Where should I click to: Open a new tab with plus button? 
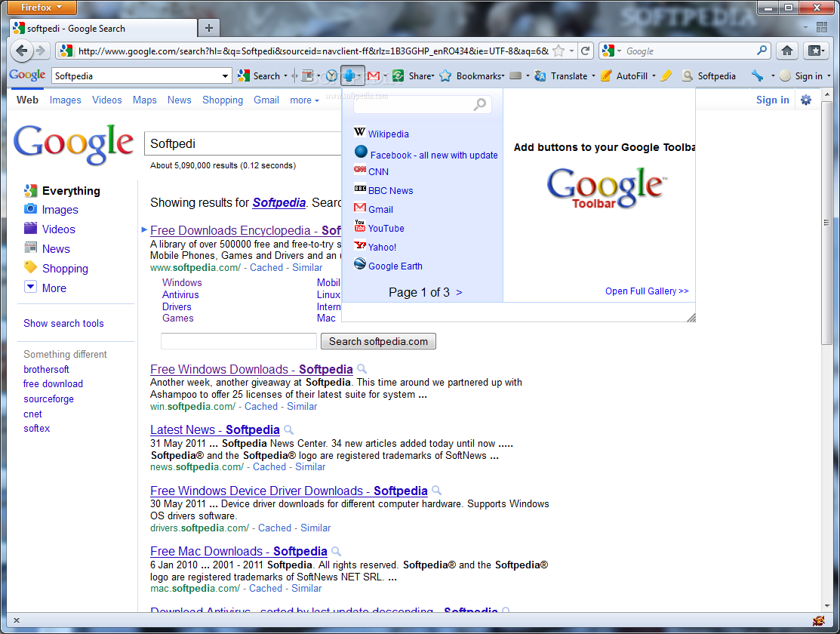209,28
